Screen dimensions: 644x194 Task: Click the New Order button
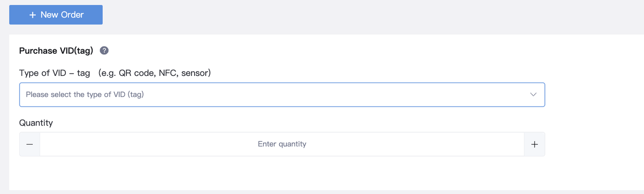click(x=56, y=15)
